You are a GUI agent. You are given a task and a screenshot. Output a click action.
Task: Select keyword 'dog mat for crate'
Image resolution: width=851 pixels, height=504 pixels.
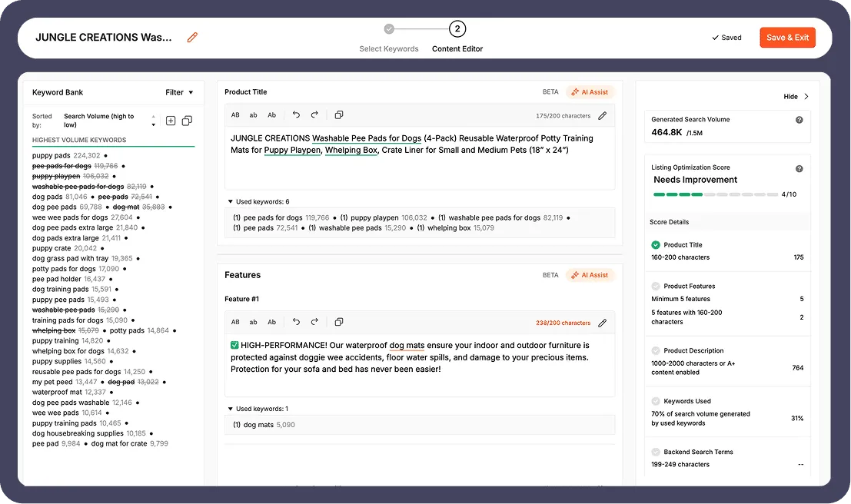pos(119,443)
